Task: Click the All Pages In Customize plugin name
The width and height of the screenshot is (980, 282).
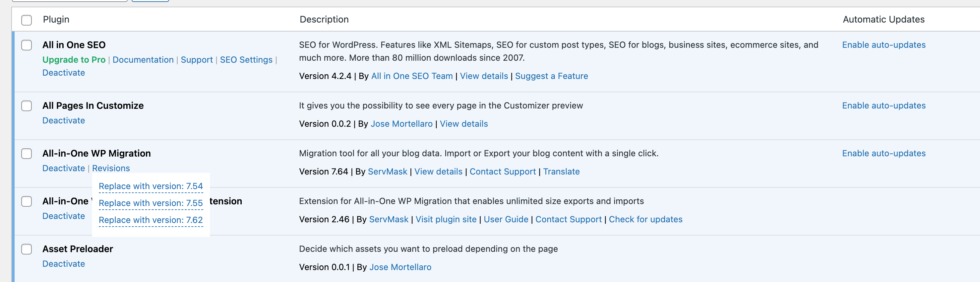Action: pyautogui.click(x=93, y=106)
